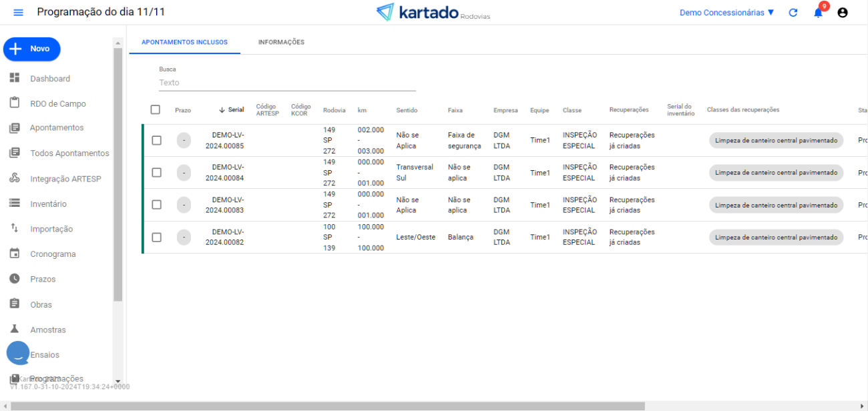Screen dimensions: 868x411
Task: Check the row DEMO-LV-2024.00082 checkbox
Action: pyautogui.click(x=157, y=237)
